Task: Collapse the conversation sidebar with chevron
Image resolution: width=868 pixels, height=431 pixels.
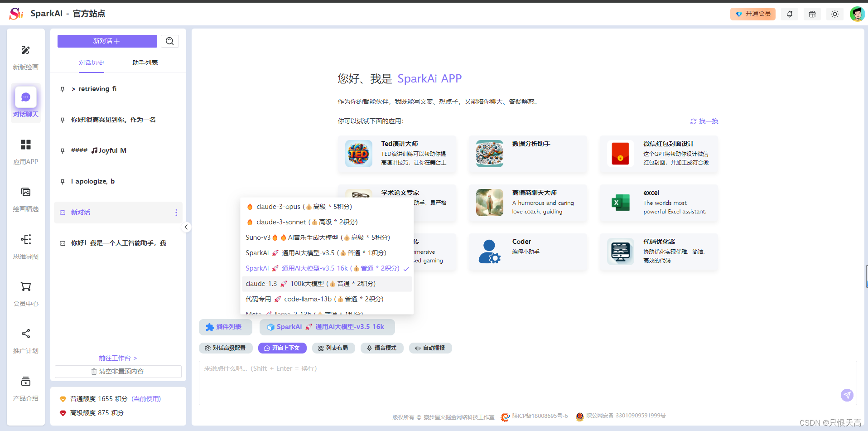Action: pyautogui.click(x=186, y=228)
